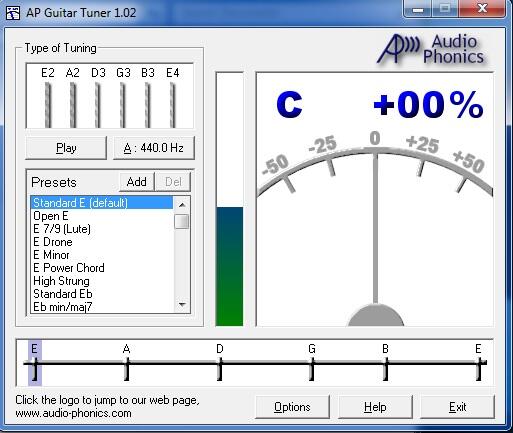Open the A: 440.0 Hz reference setting
Image resolution: width=513 pixels, height=433 pixels.
point(154,148)
